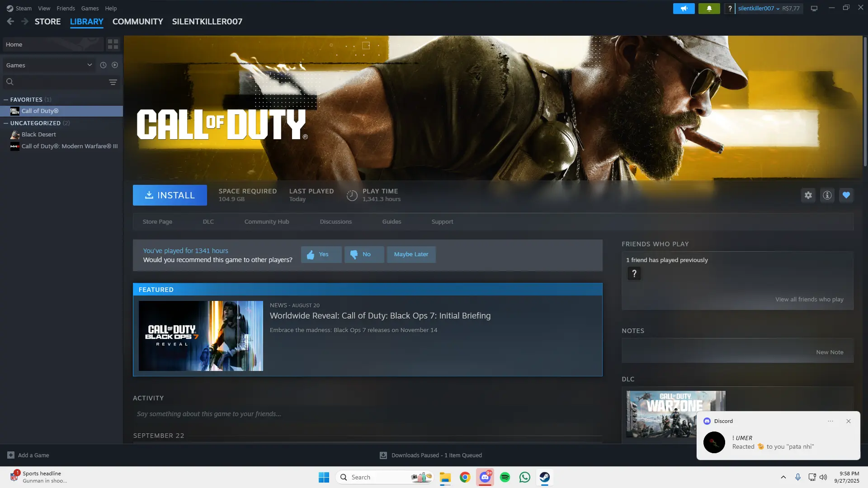Show game info icon
The image size is (868, 488).
pyautogui.click(x=827, y=195)
